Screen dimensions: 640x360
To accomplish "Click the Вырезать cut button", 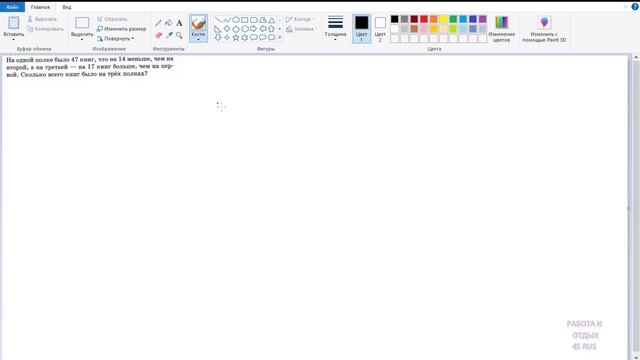I will 42,19.
